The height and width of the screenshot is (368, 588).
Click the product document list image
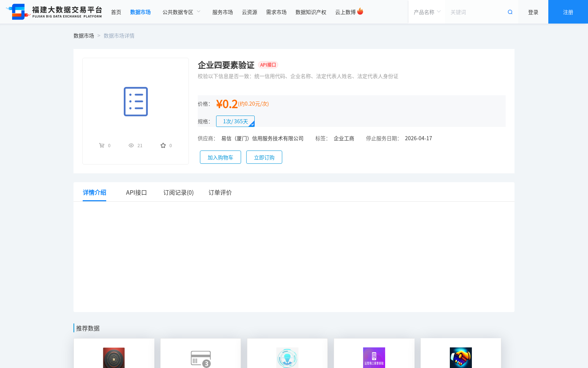pos(136,102)
